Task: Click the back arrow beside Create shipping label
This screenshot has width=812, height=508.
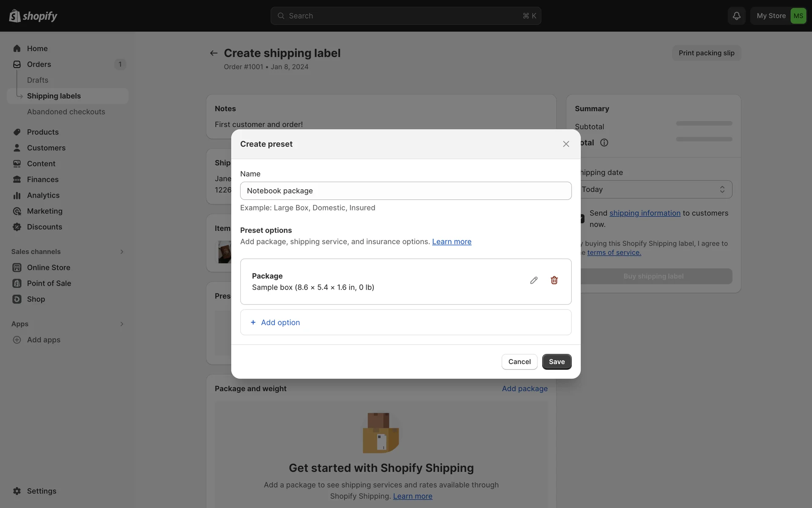Action: pos(214,53)
